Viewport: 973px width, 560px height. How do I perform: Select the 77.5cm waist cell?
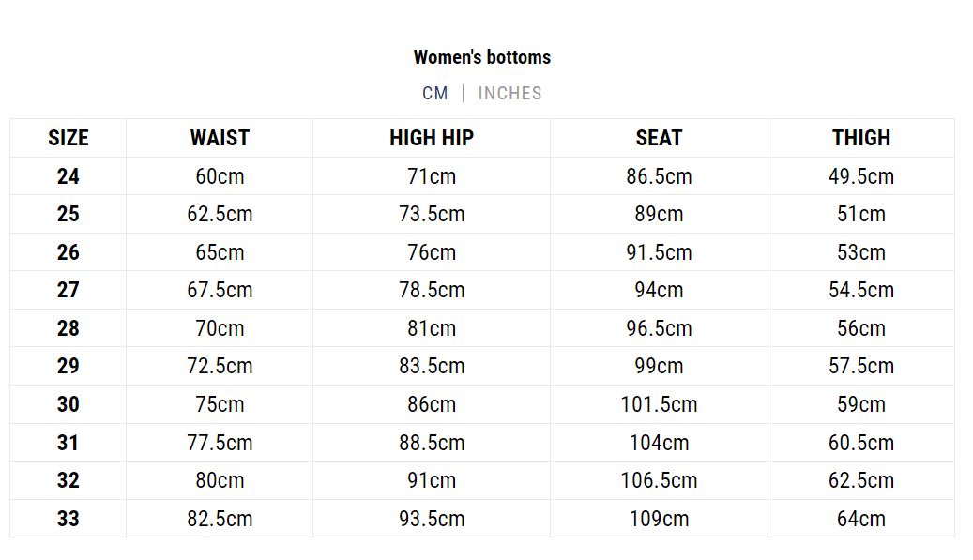(220, 443)
